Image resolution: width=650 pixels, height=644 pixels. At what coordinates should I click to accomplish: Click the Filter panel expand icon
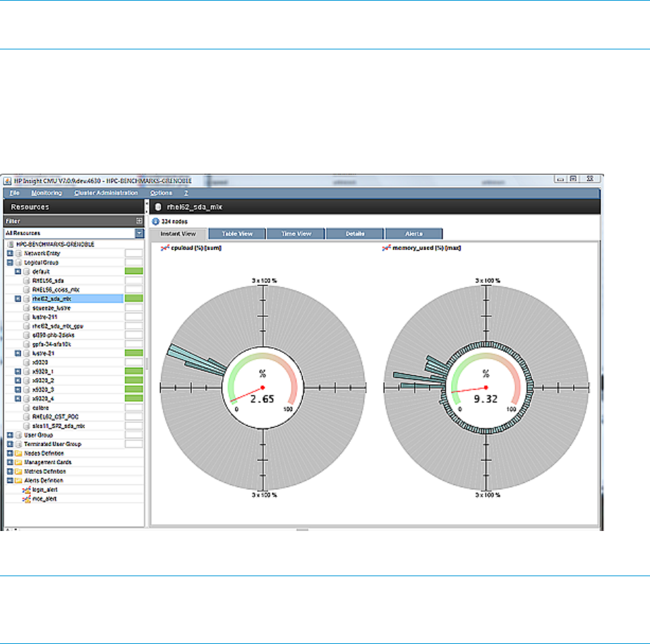139,221
